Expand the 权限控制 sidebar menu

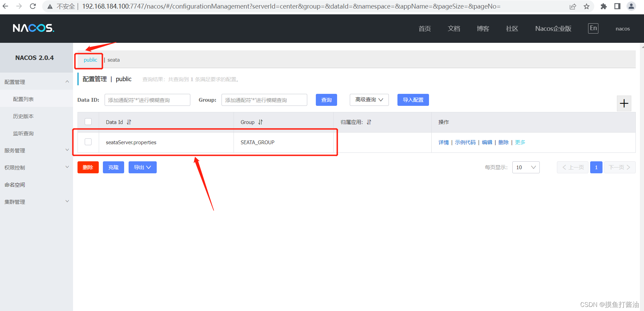tap(67, 167)
